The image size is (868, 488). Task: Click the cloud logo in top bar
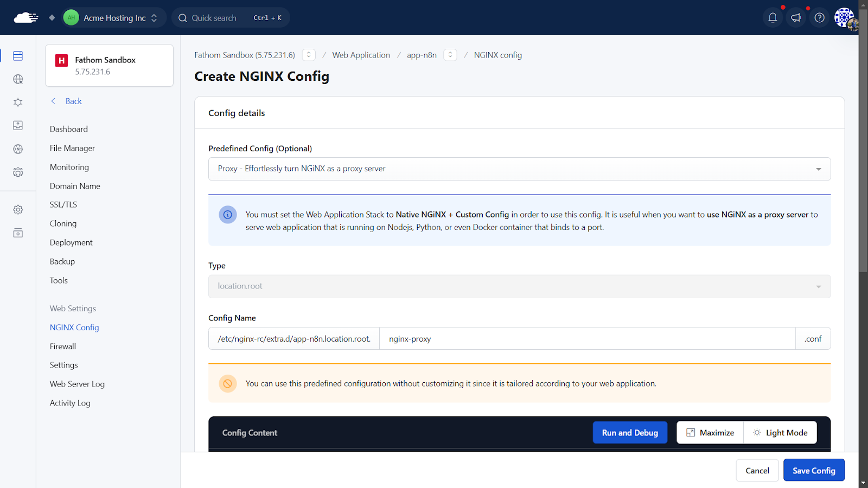click(25, 18)
